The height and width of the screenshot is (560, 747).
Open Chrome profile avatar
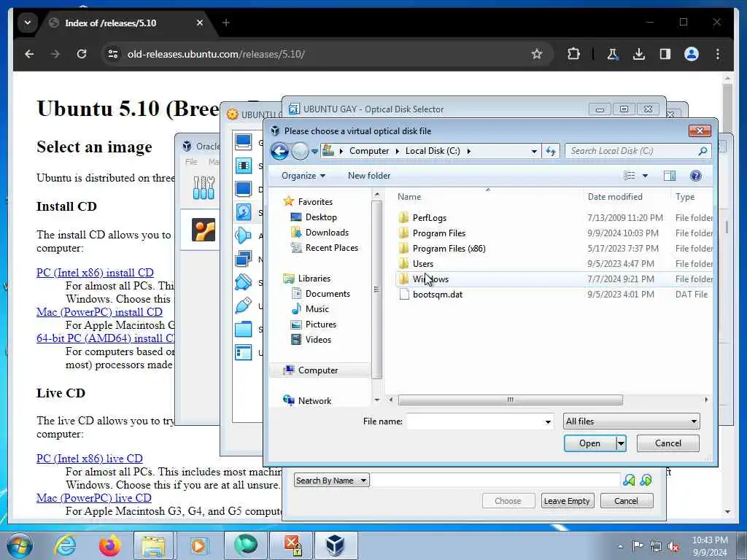tap(692, 54)
